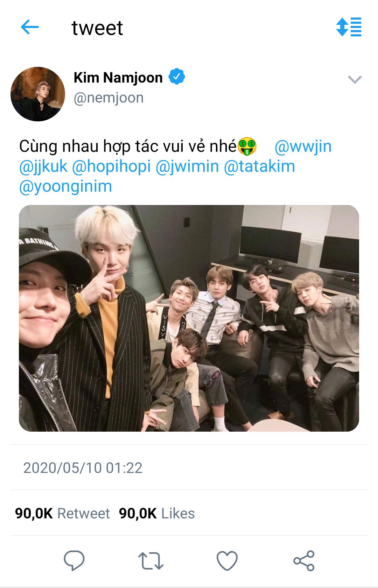This screenshot has width=378, height=588.
Task: View the 90,0K Retweet list
Action: [62, 513]
